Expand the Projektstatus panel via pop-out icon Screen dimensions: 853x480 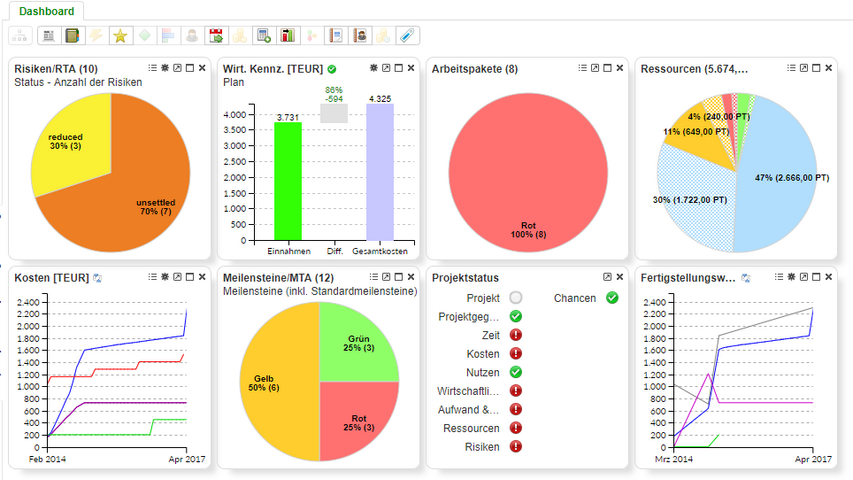tap(607, 277)
